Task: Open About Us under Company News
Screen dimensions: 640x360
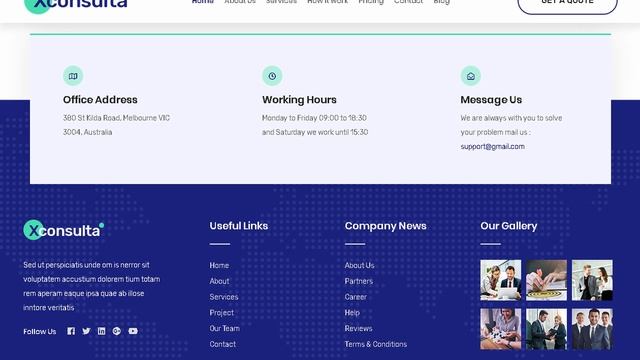Action: [x=359, y=265]
